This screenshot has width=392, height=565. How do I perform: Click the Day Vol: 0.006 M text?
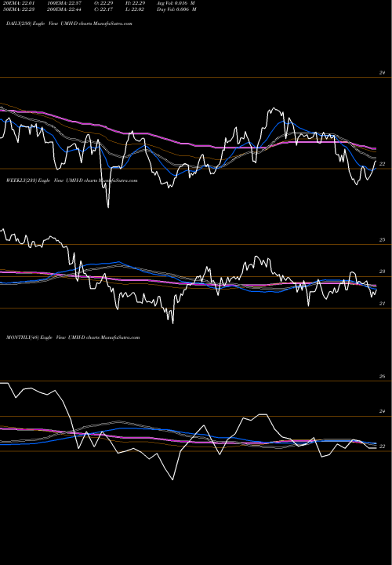tap(176, 9)
